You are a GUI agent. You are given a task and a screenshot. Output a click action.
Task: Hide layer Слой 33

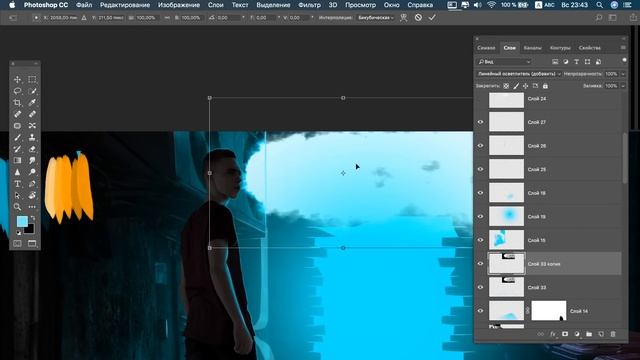coord(480,287)
